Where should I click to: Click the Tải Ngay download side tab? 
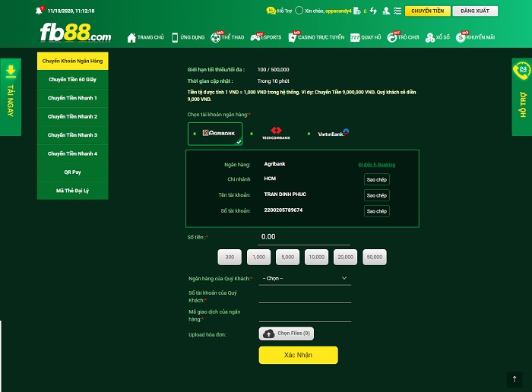11,96
